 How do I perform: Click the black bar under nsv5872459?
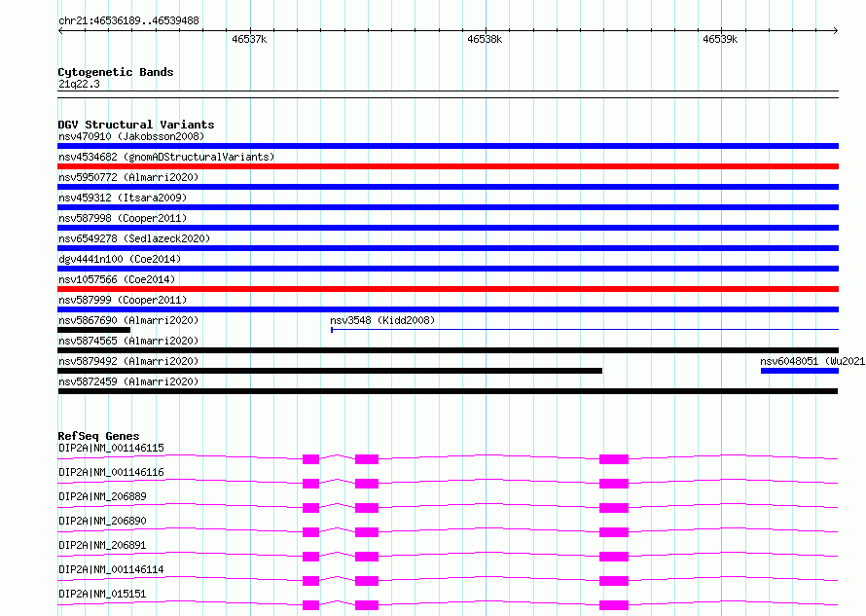448,391
